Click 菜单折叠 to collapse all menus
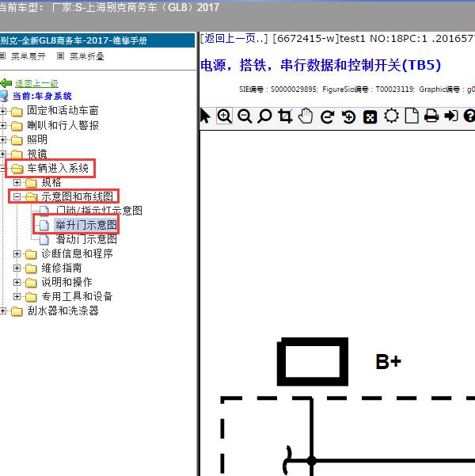Image resolution: width=475 pixels, height=476 pixels. 87,56
